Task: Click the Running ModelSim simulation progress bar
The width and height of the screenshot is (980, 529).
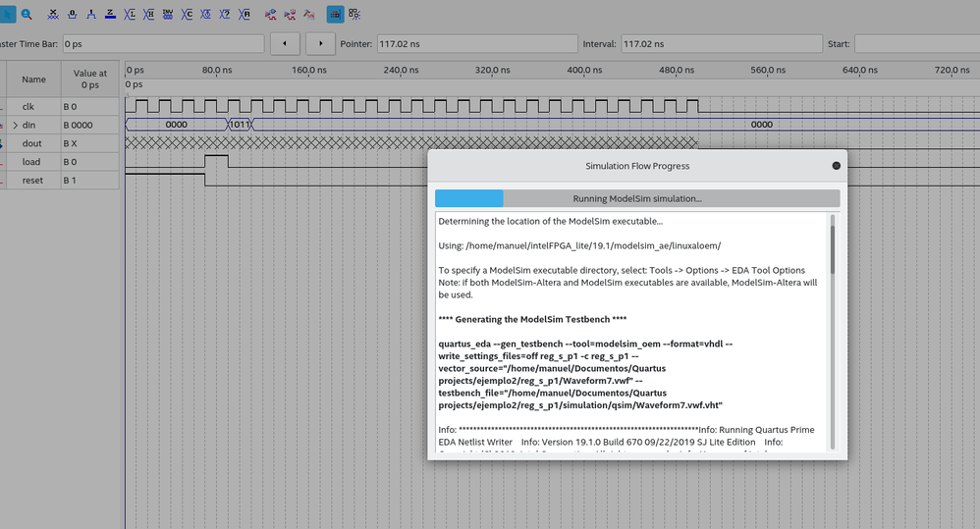Action: tap(636, 198)
